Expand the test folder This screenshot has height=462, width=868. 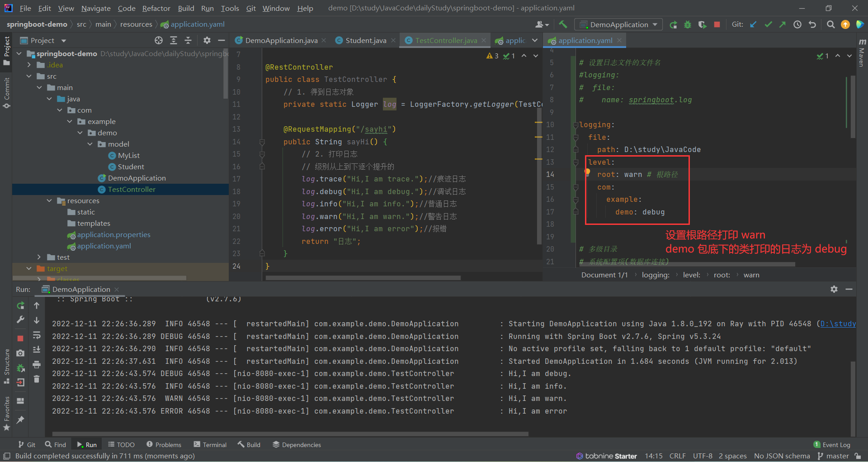(39, 257)
